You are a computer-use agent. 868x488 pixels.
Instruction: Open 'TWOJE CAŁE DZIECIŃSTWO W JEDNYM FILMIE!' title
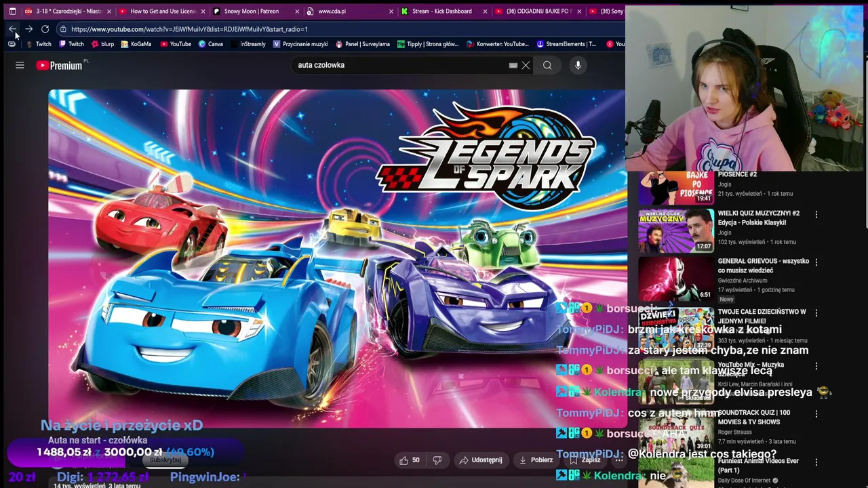coord(762,317)
